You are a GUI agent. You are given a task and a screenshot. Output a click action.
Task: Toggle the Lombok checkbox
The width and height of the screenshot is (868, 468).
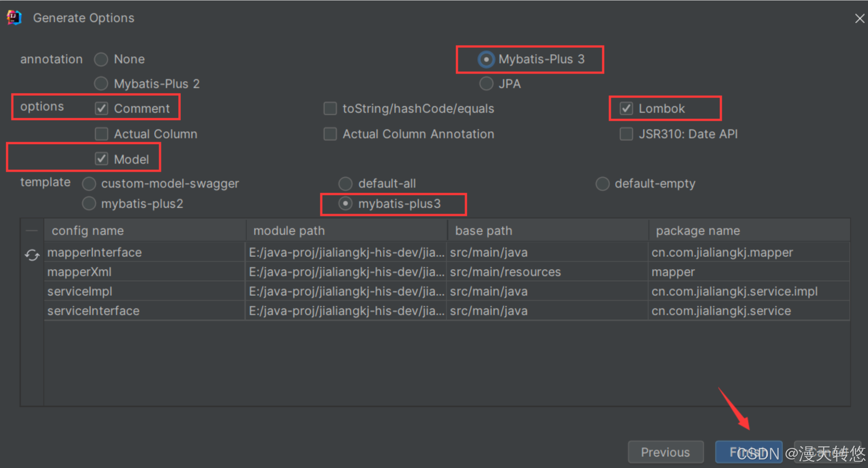[x=626, y=109]
